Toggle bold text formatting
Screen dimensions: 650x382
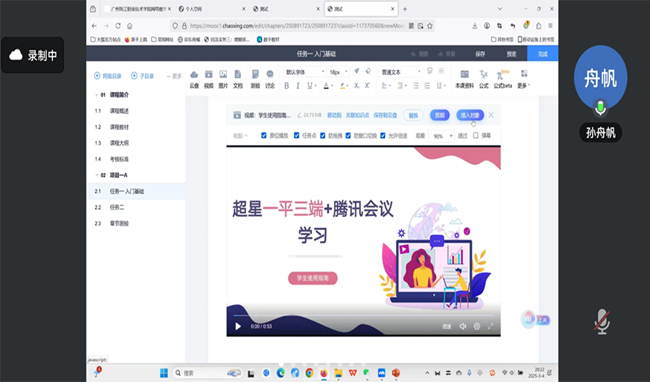286,86
